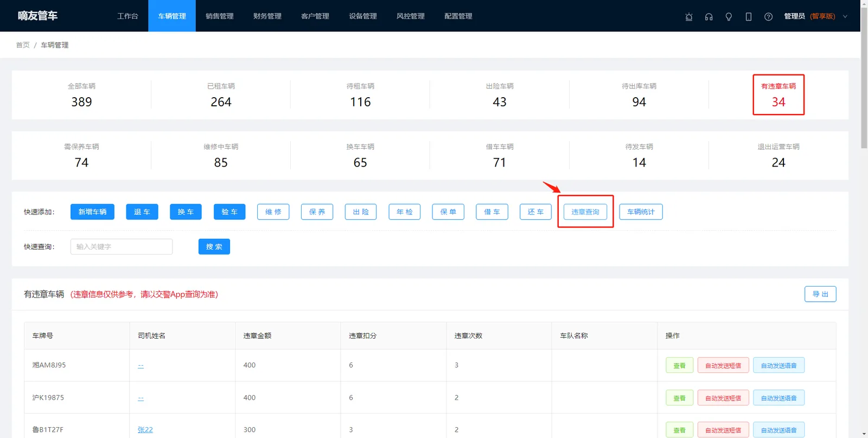Open the alarm bell notifications icon
The image size is (868, 438).
pyautogui.click(x=689, y=16)
